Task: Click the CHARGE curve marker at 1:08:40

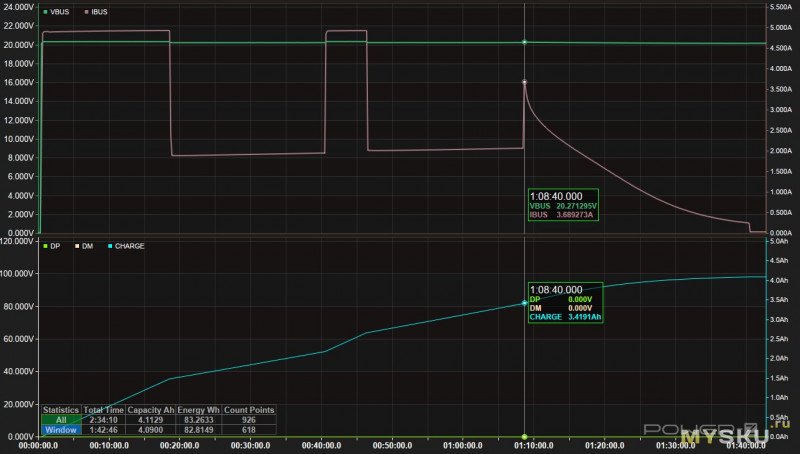Action: (525, 303)
